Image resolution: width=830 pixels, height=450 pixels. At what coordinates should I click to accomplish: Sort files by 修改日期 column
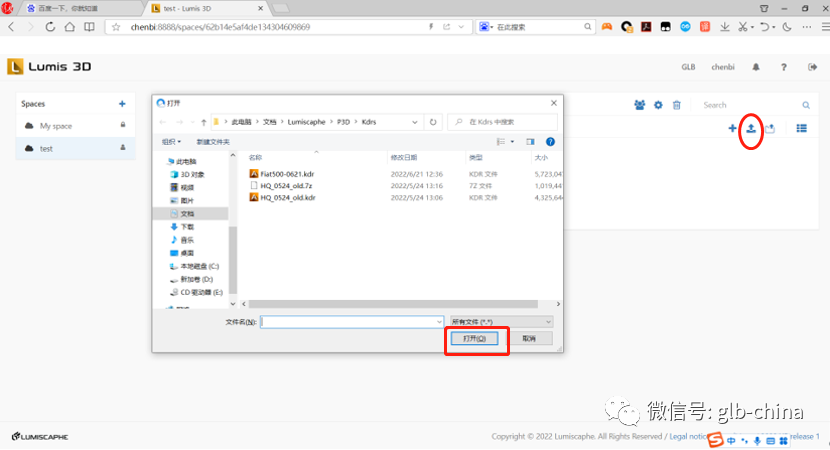tap(404, 157)
